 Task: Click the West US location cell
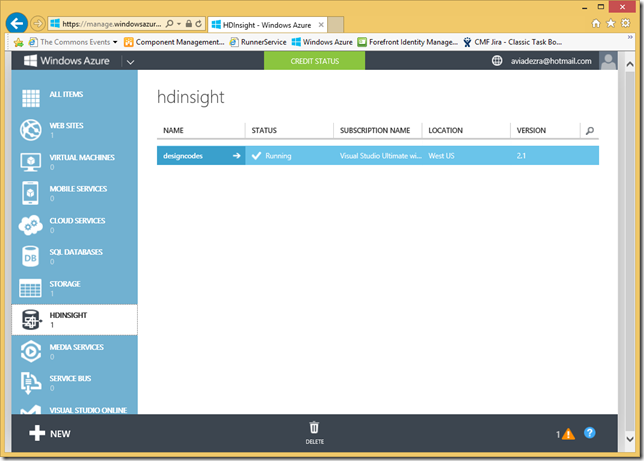[466, 156]
